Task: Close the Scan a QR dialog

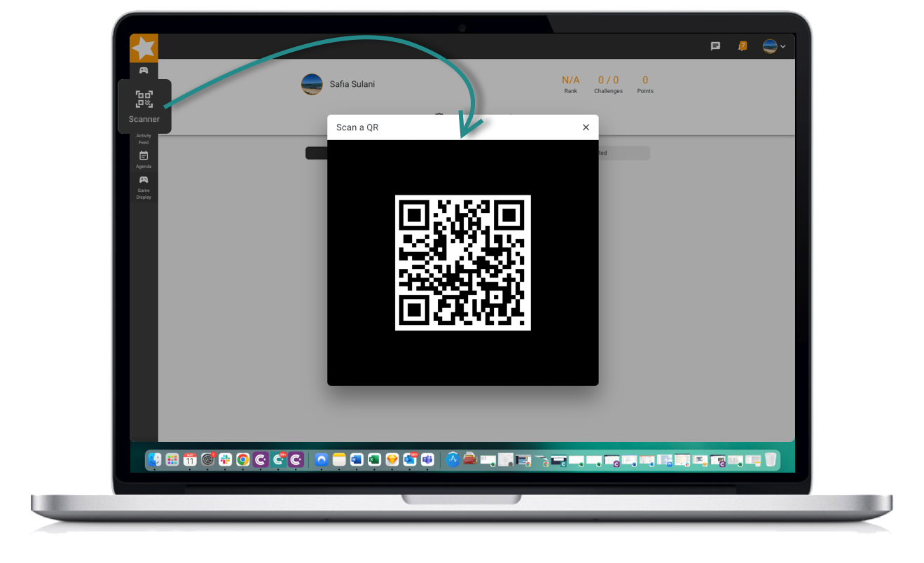Action: pyautogui.click(x=586, y=127)
